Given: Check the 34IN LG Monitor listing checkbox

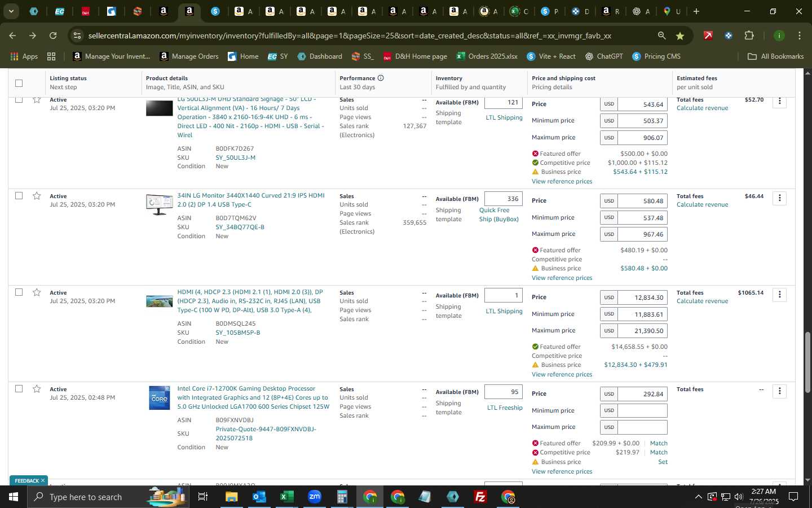Looking at the screenshot, I should 19,196.
